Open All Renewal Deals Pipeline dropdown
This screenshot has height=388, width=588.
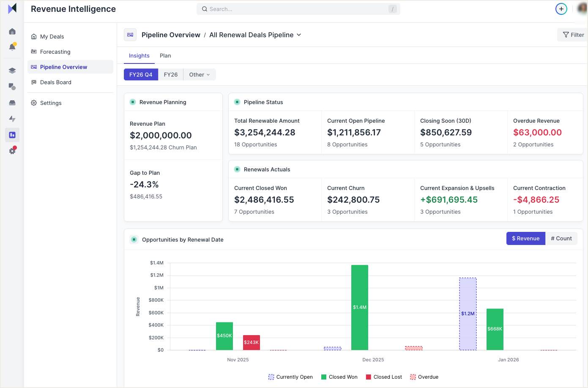click(255, 35)
